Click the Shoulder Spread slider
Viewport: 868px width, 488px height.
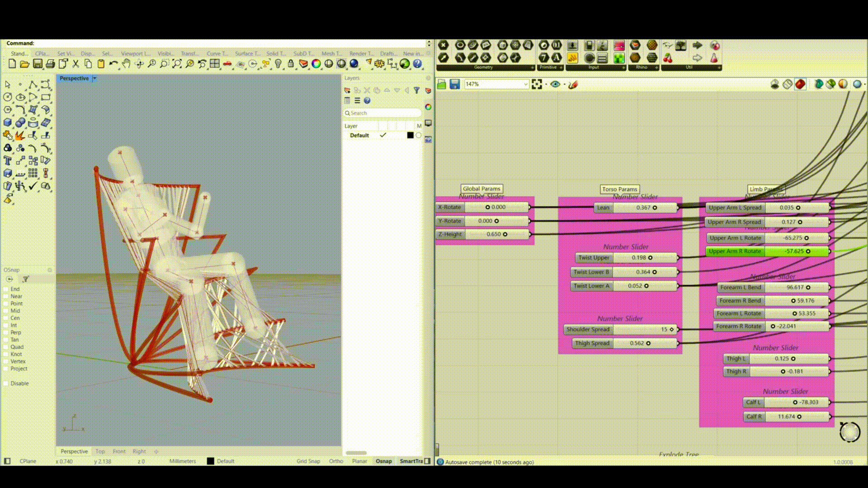click(621, 329)
